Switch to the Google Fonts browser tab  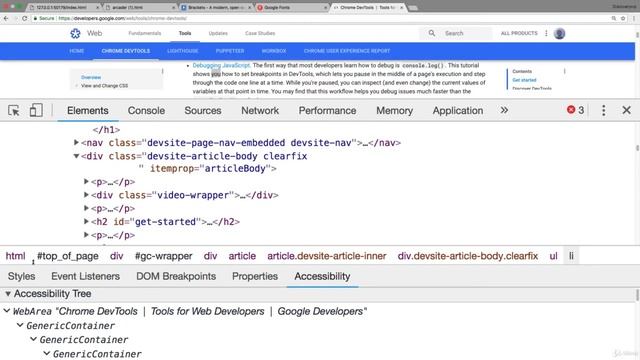point(293,7)
